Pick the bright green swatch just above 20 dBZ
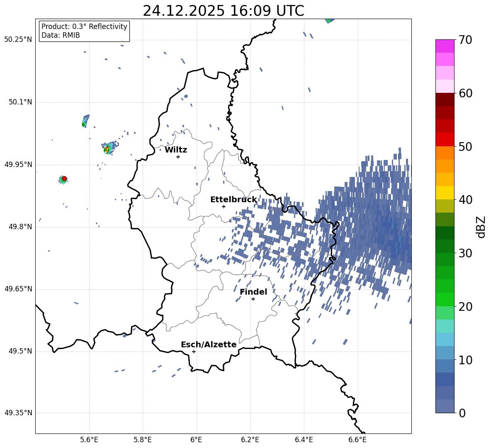This screenshot has width=491, height=448. (x=445, y=299)
